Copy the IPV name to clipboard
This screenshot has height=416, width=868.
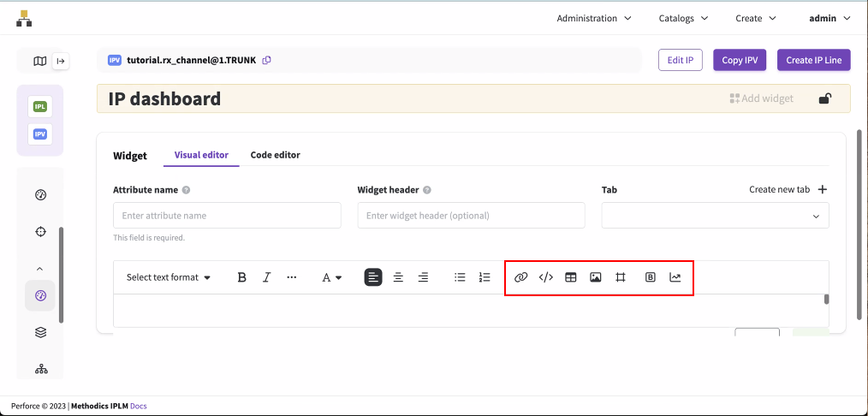pyautogui.click(x=267, y=60)
